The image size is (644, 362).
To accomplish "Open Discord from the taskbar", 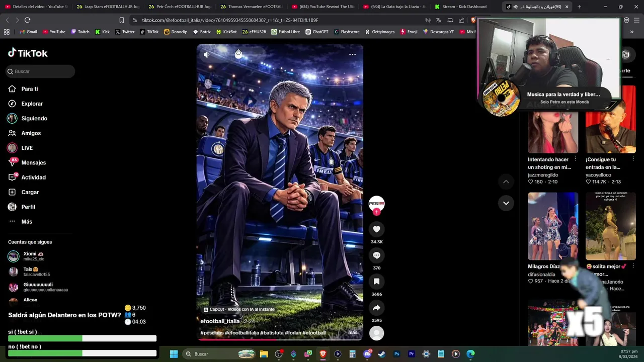I will 367,354.
